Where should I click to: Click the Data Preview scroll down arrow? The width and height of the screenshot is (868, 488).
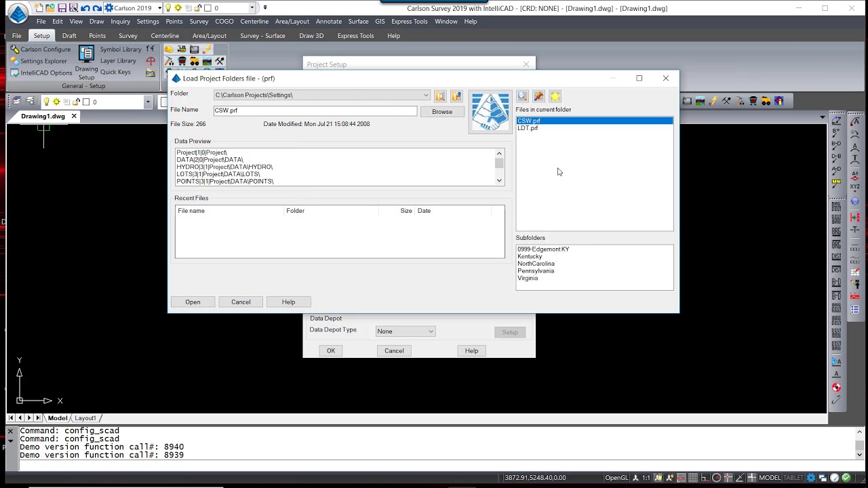[500, 181]
